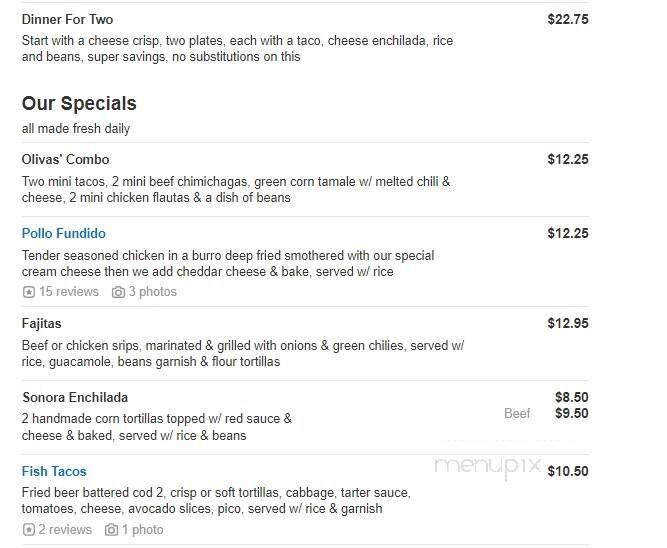Click the $12.95 Fajitas price
The width and height of the screenshot is (667, 548).
[567, 323]
